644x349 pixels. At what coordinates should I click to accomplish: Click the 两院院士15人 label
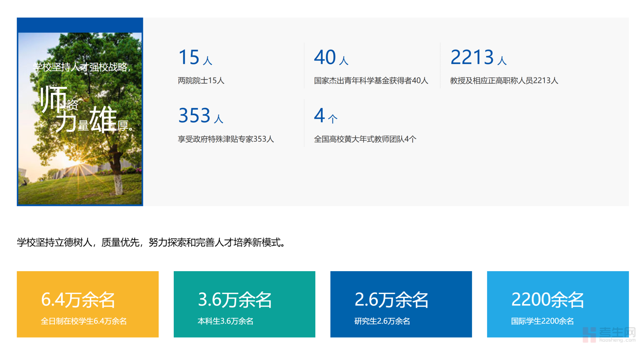click(201, 81)
